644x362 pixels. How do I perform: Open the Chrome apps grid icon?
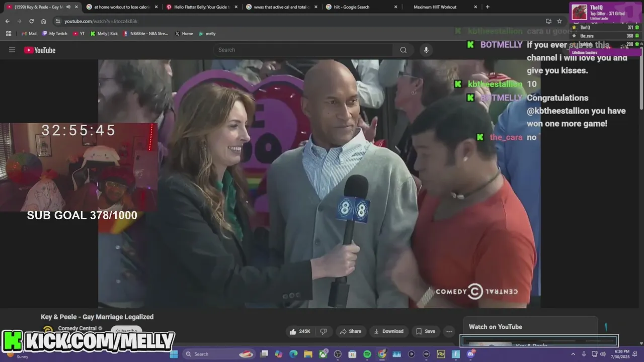(x=9, y=34)
